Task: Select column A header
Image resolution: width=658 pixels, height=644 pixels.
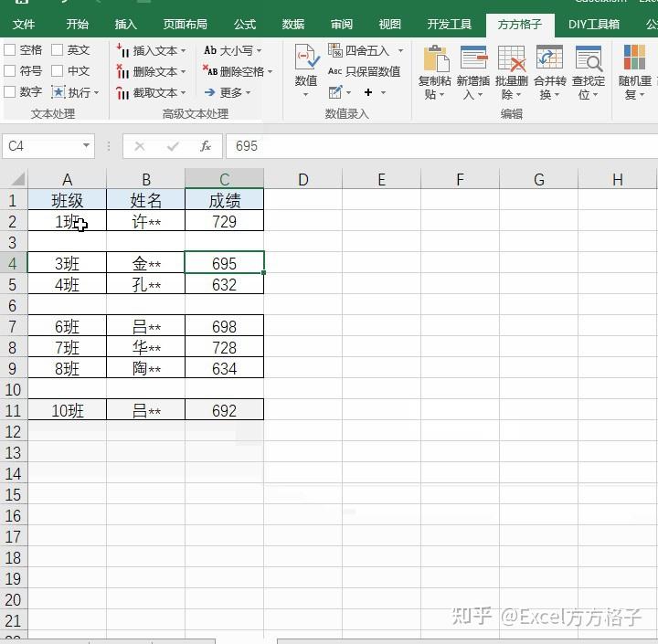Action: tap(67, 179)
